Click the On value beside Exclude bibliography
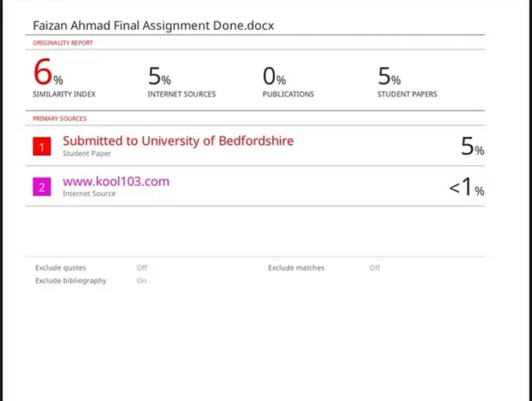This screenshot has width=532, height=401. coord(142,281)
